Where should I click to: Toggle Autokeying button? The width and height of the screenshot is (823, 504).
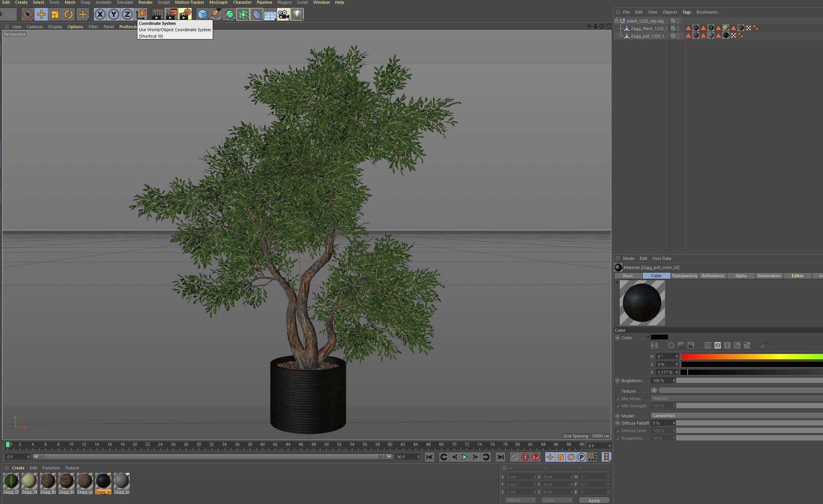[525, 457]
